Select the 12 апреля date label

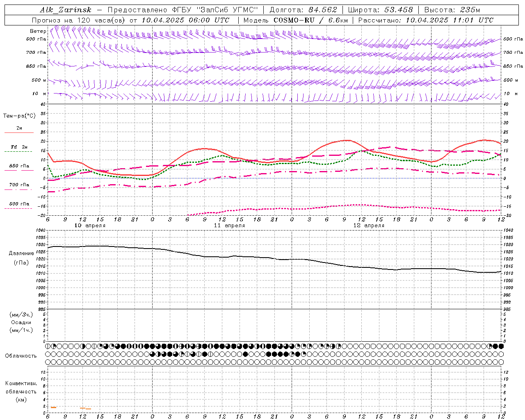tap(369, 226)
